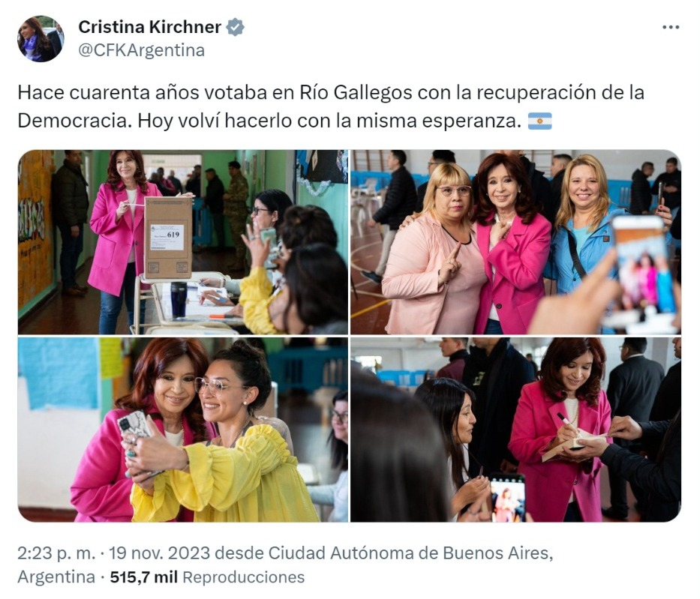The width and height of the screenshot is (700, 599).
Task: Open the three-dot more options menu
Action: tap(671, 27)
